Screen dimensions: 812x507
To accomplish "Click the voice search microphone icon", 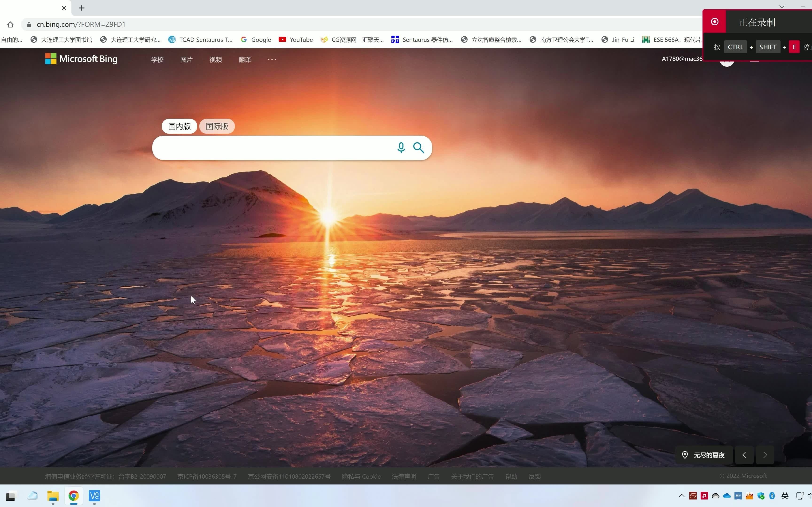I will point(401,148).
